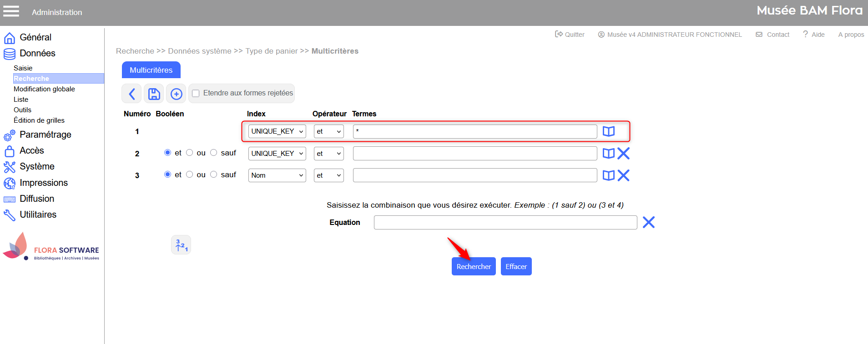Image resolution: width=868 pixels, height=344 pixels.
Task: Select the 'ou' radio on row 2
Action: 190,153
